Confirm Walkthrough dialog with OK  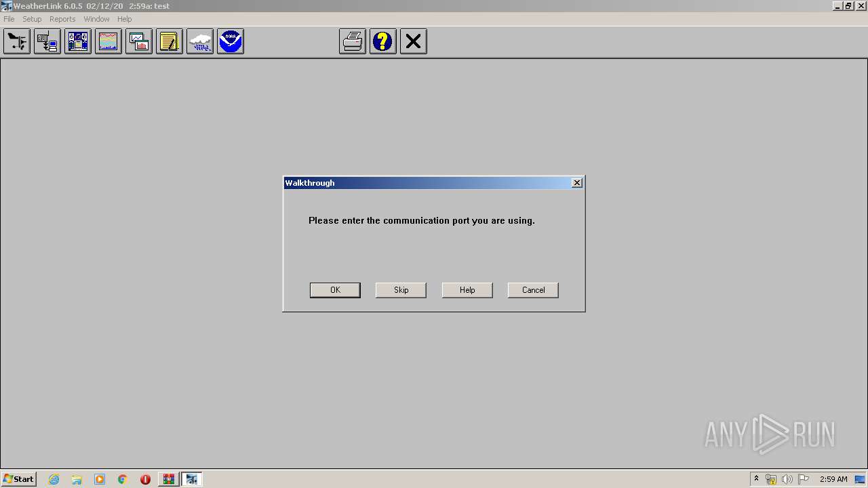[335, 290]
